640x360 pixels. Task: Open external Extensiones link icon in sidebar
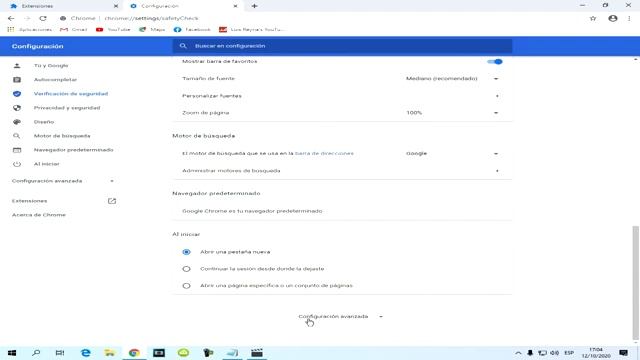coord(112,201)
